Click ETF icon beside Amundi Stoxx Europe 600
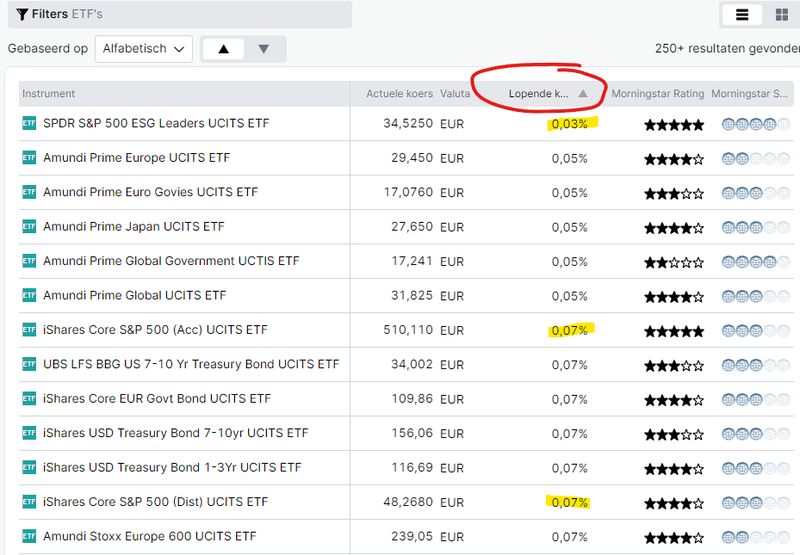 [x=29, y=537]
